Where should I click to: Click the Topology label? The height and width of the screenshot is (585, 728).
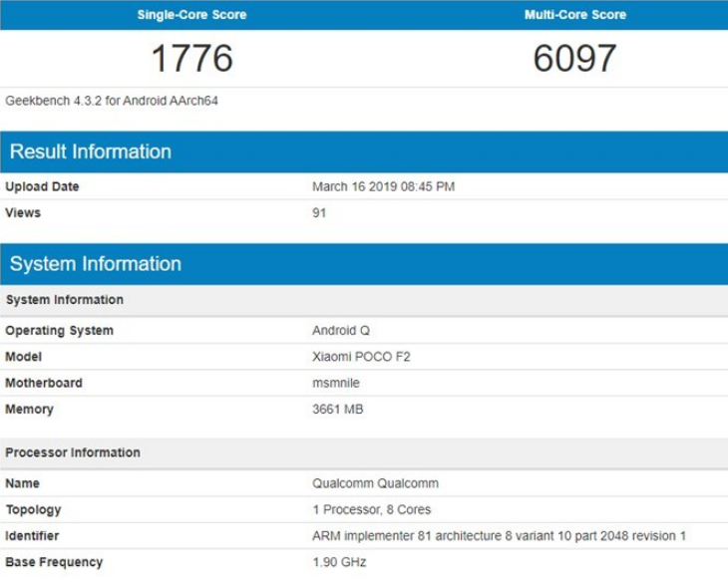click(33, 510)
